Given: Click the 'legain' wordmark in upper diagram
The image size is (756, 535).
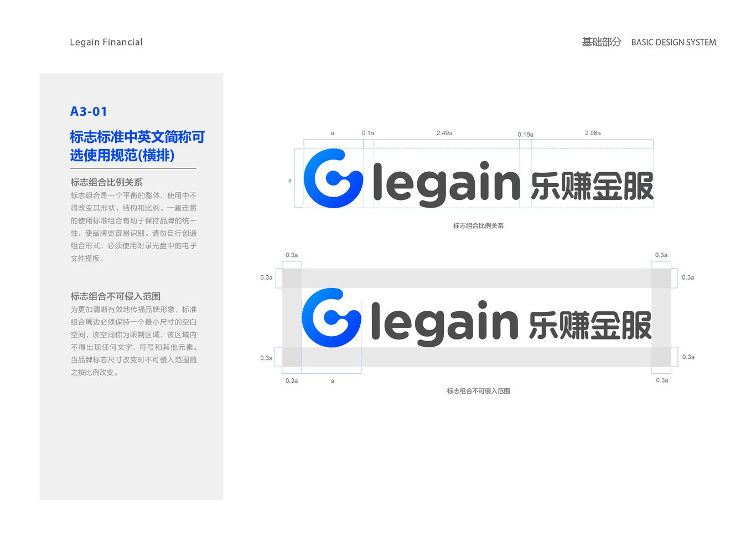Looking at the screenshot, I should (447, 184).
